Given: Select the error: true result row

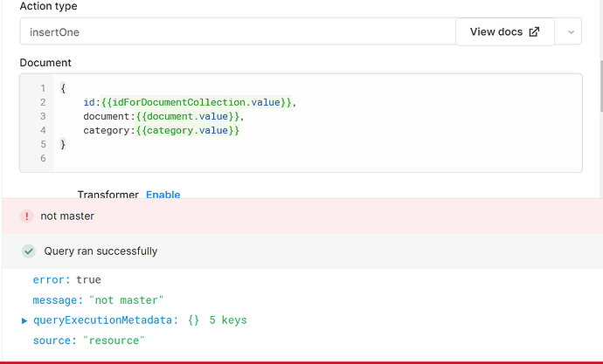Looking at the screenshot, I should 67,280.
